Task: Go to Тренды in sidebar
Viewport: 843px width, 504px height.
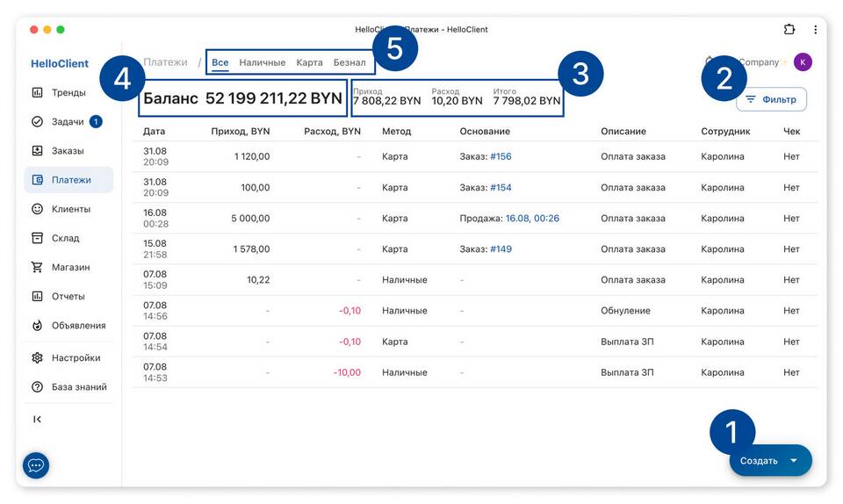Action: (68, 92)
